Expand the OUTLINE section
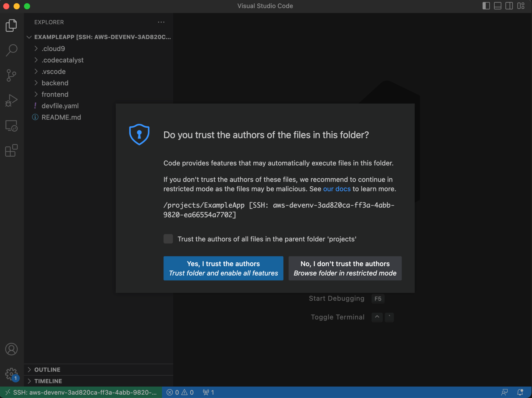 (x=47, y=369)
